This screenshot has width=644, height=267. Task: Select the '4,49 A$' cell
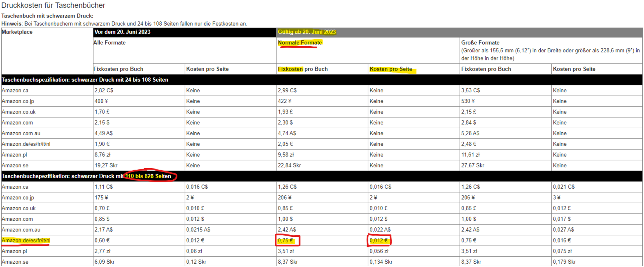[x=139, y=133]
